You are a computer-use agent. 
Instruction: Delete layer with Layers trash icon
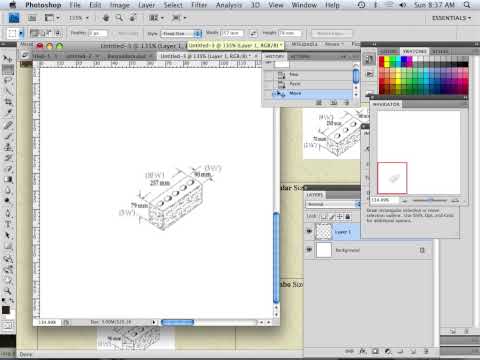coord(426,351)
